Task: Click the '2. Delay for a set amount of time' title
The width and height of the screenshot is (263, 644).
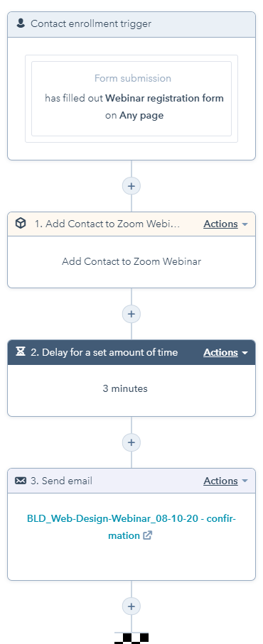Action: click(104, 352)
